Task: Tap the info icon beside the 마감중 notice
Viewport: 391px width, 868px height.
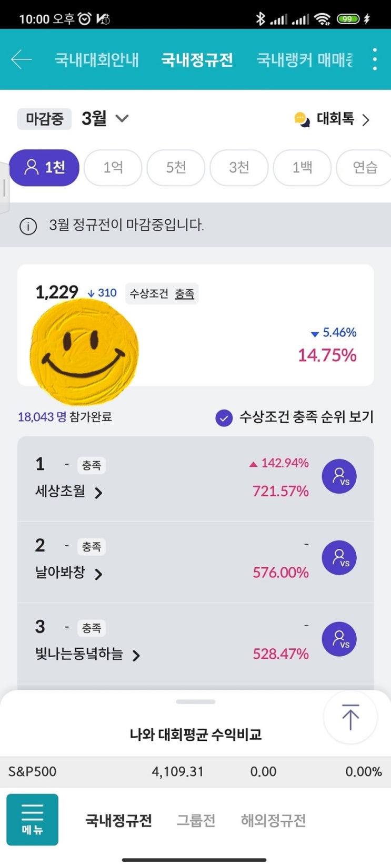Action: pyautogui.click(x=28, y=226)
